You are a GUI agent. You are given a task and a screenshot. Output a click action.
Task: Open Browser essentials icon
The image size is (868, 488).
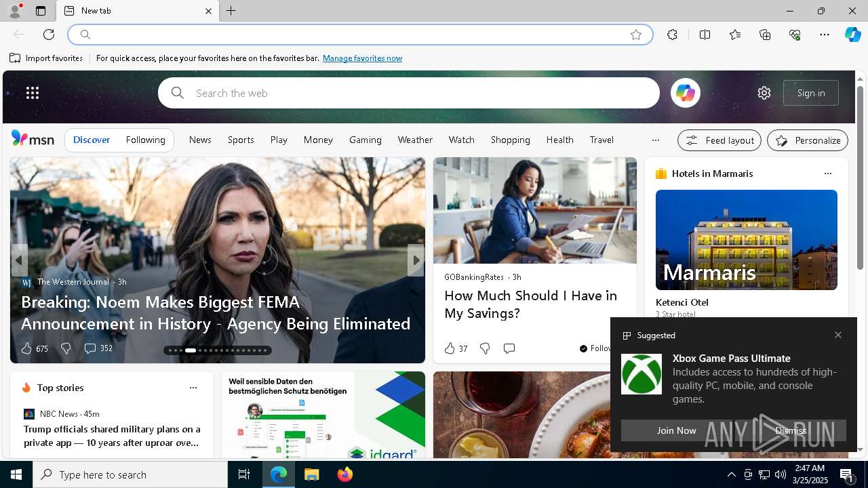tap(795, 35)
